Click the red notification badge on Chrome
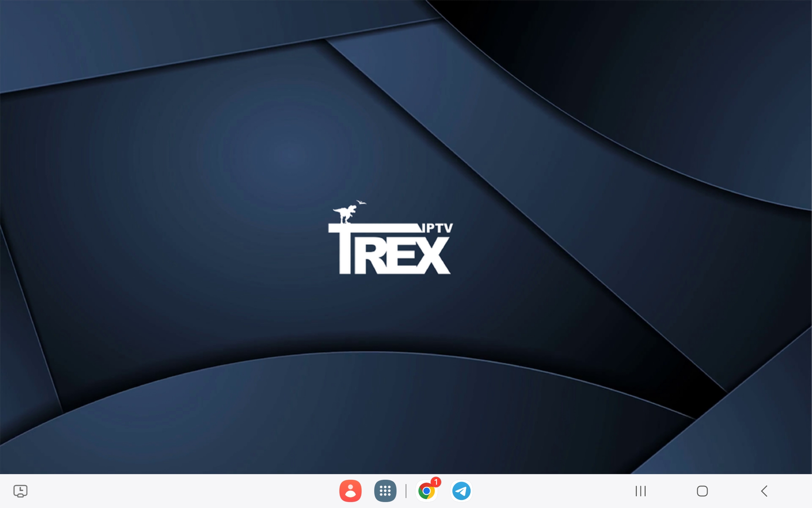Screen dimensions: 812x508 point(436,482)
